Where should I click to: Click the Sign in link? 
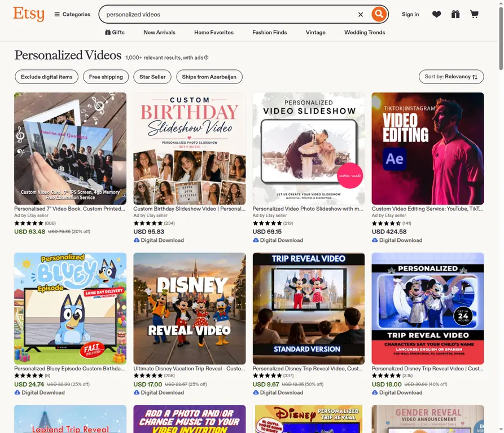click(410, 14)
